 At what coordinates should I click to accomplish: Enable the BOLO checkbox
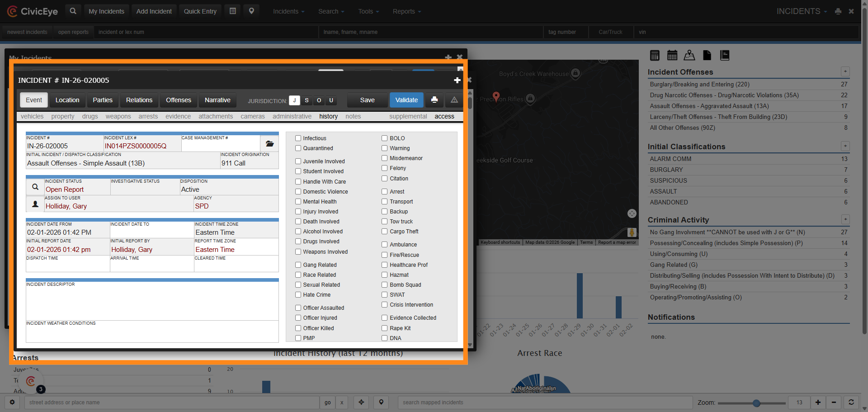385,138
